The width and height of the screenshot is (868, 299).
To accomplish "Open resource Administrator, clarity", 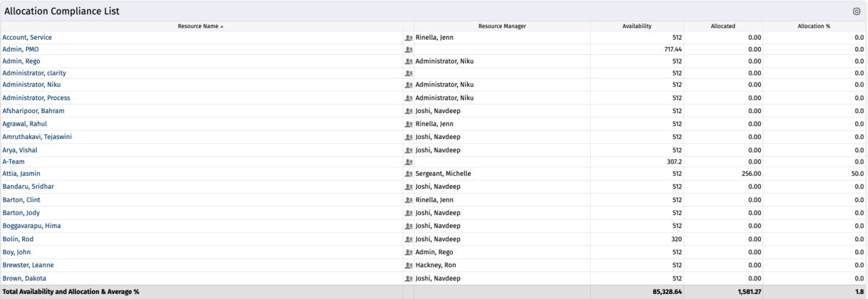I will pyautogui.click(x=35, y=73).
